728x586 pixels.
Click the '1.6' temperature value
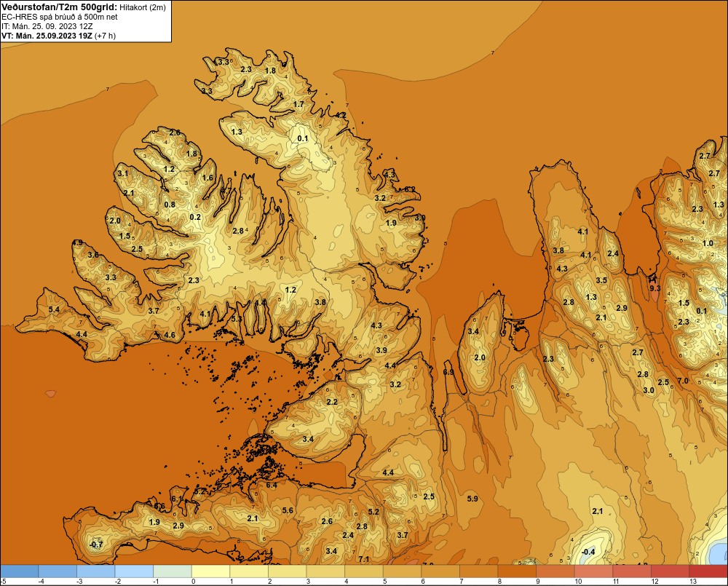click(x=207, y=178)
